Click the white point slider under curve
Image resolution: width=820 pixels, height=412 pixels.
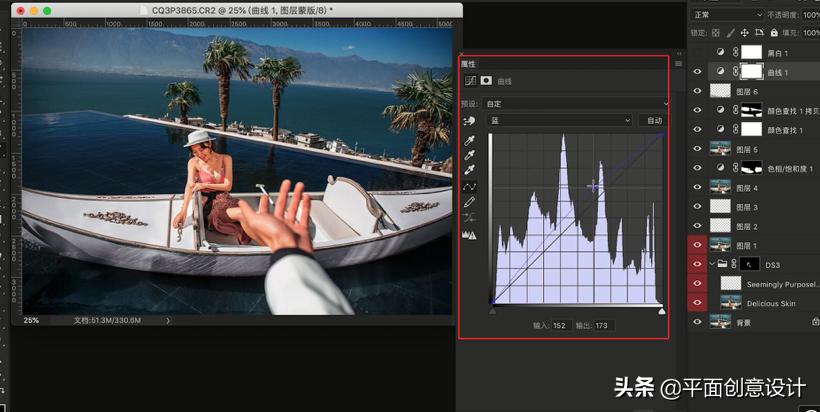(662, 311)
